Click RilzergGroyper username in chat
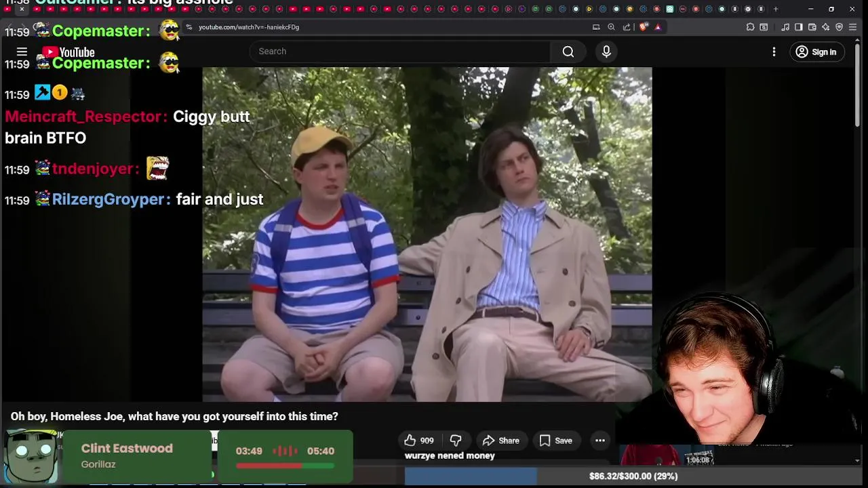Image resolution: width=868 pixels, height=488 pixels. pos(108,199)
